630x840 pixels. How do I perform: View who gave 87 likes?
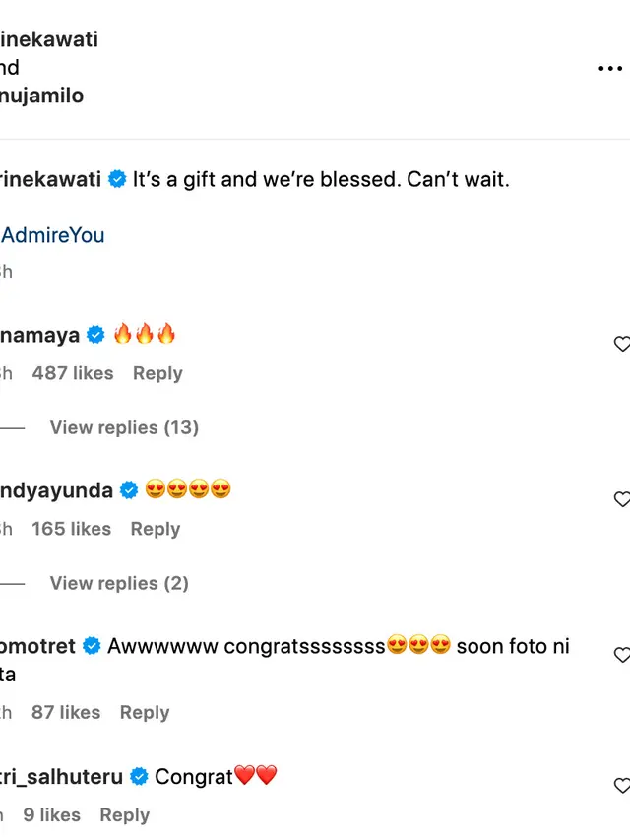point(66,712)
